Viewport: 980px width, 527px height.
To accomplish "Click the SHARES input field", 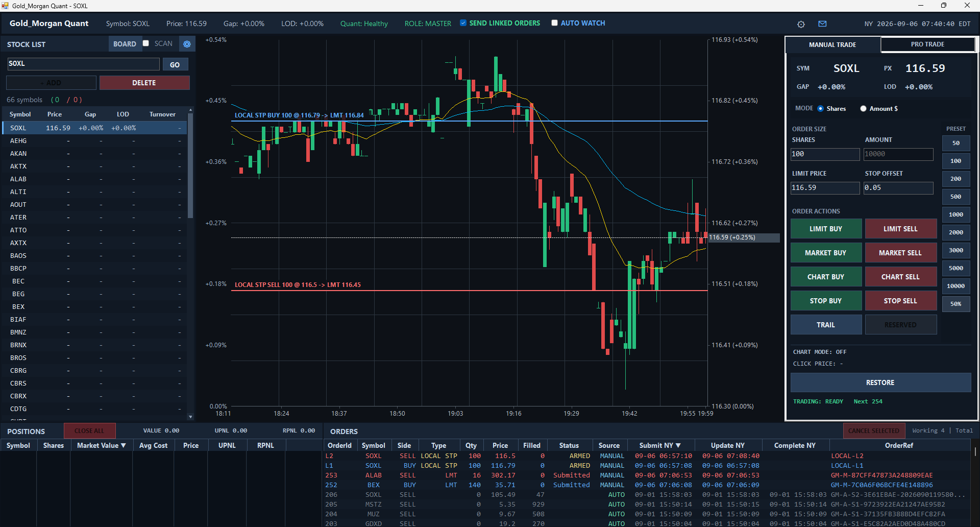I will [825, 154].
